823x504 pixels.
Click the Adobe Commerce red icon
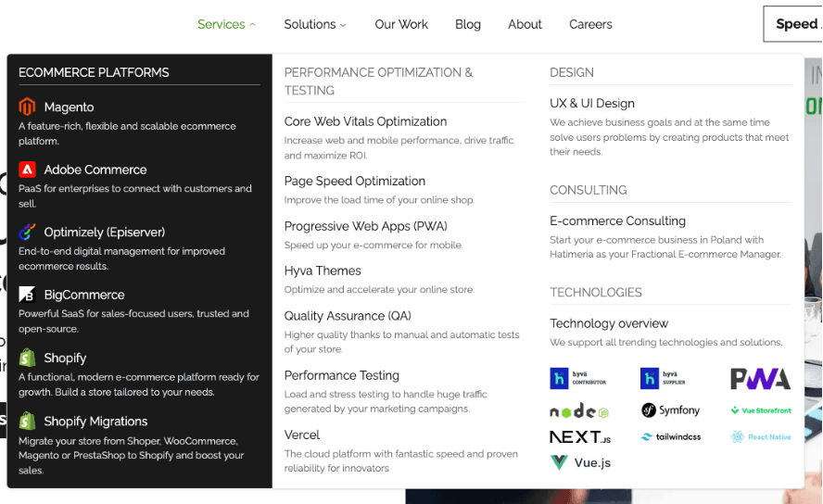(x=27, y=170)
